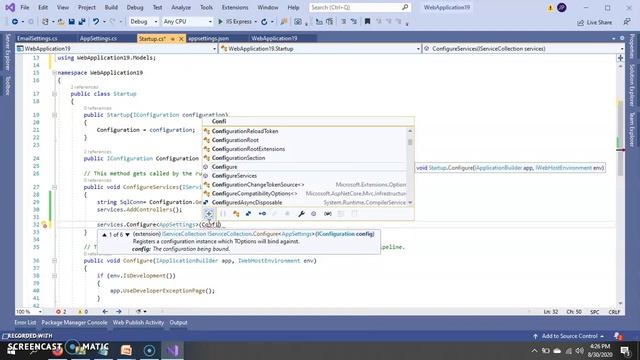Select ConfigureCompatibilityOptions<> suggestion

(x=304, y=194)
